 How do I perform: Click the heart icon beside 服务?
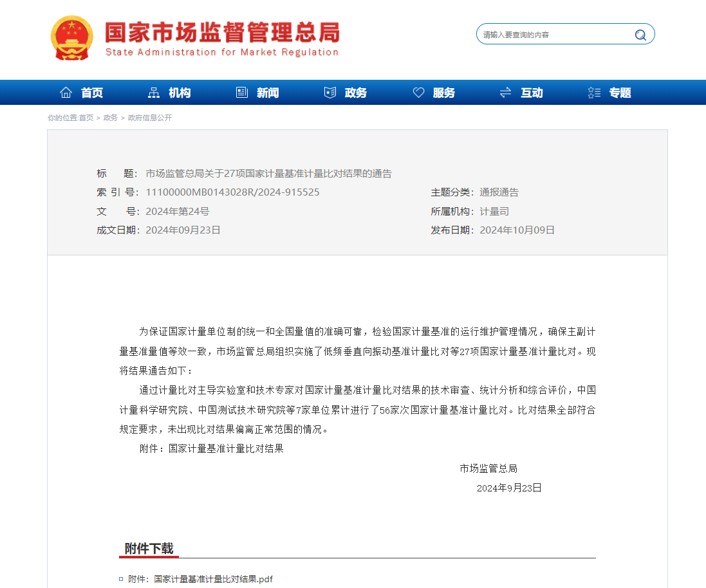click(x=418, y=93)
